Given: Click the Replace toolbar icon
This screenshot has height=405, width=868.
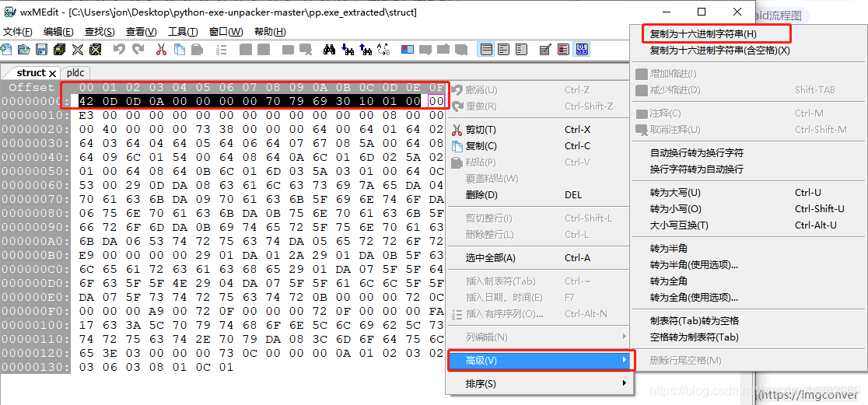Looking at the screenshot, I should click(x=383, y=49).
